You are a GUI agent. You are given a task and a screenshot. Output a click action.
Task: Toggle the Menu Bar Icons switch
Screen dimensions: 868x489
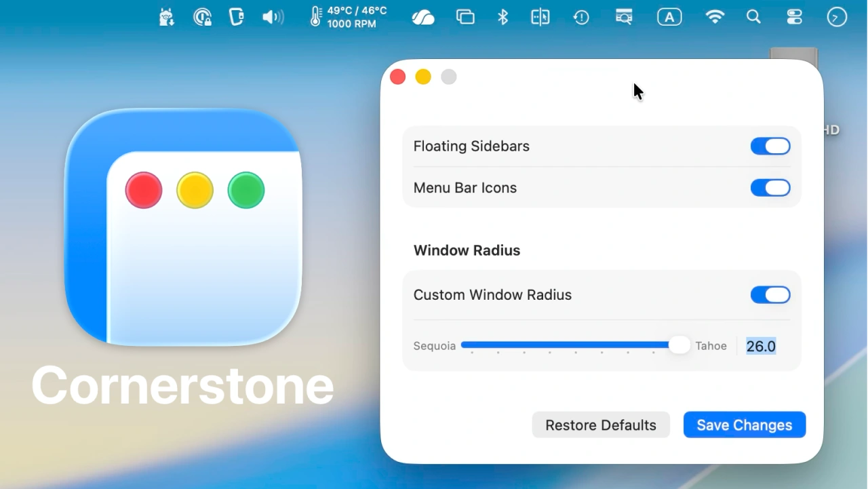(x=770, y=188)
